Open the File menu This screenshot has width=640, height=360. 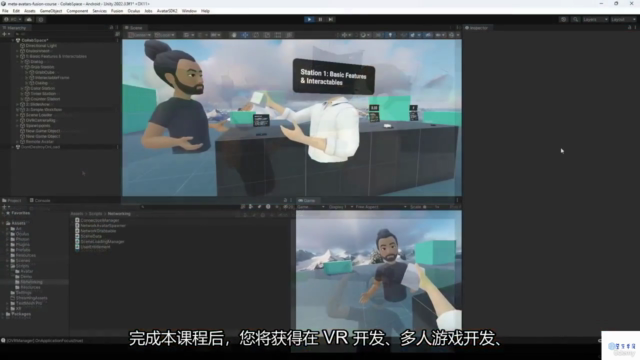click(5, 11)
